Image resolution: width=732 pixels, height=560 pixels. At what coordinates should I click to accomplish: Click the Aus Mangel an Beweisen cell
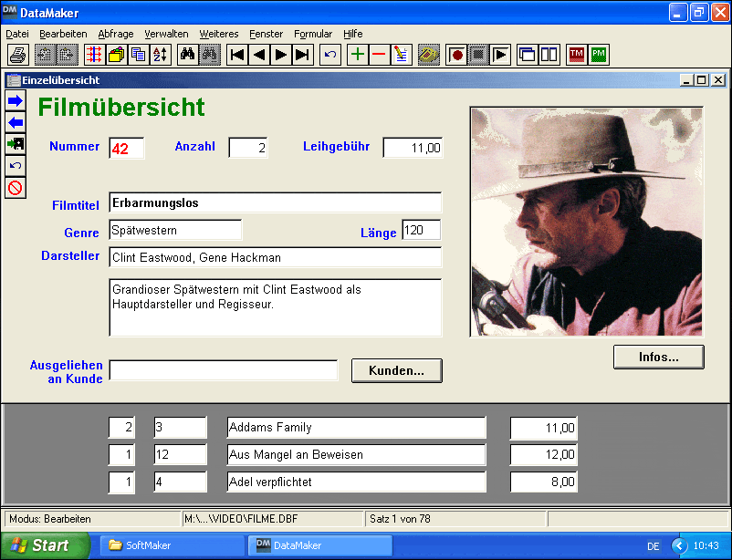point(356,455)
